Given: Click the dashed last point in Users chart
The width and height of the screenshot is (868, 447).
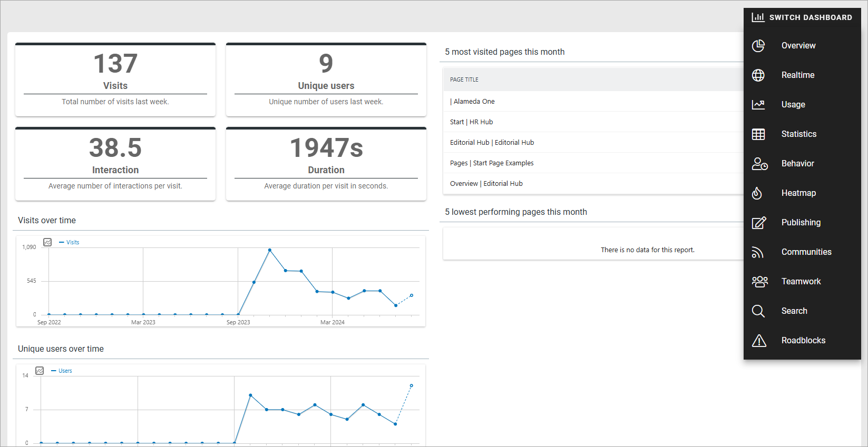Looking at the screenshot, I should click(412, 385).
